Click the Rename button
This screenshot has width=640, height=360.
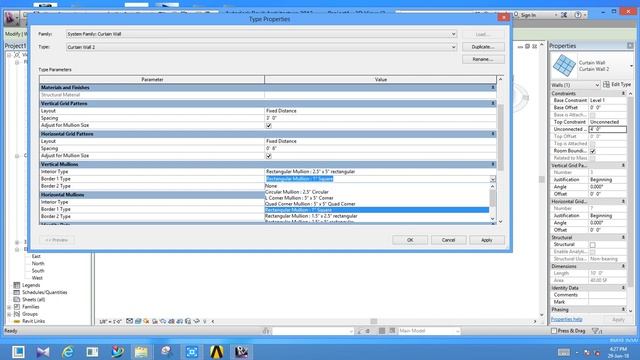483,60
